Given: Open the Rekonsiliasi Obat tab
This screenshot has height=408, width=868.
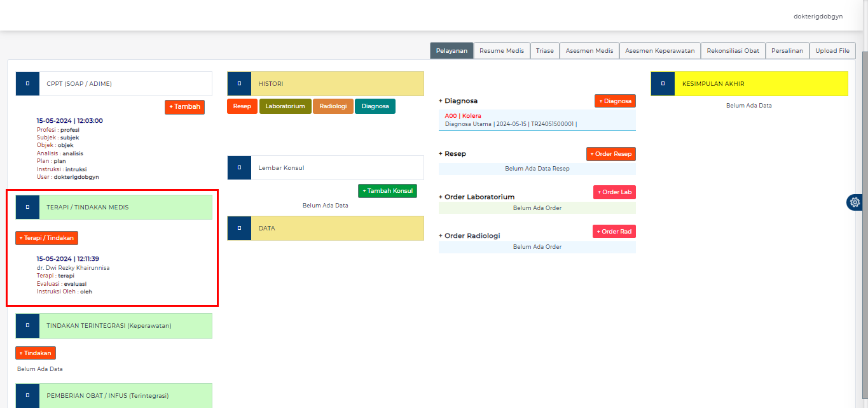Looking at the screenshot, I should click(x=733, y=50).
